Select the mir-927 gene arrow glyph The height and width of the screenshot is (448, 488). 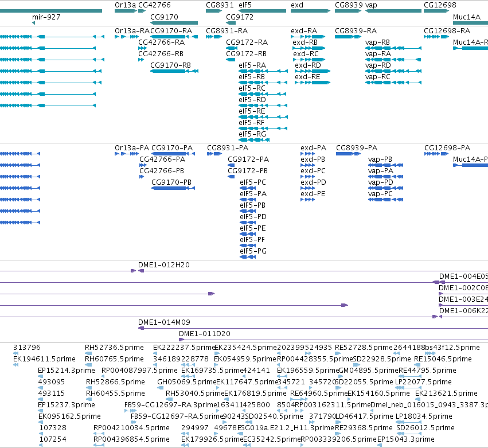34,23
